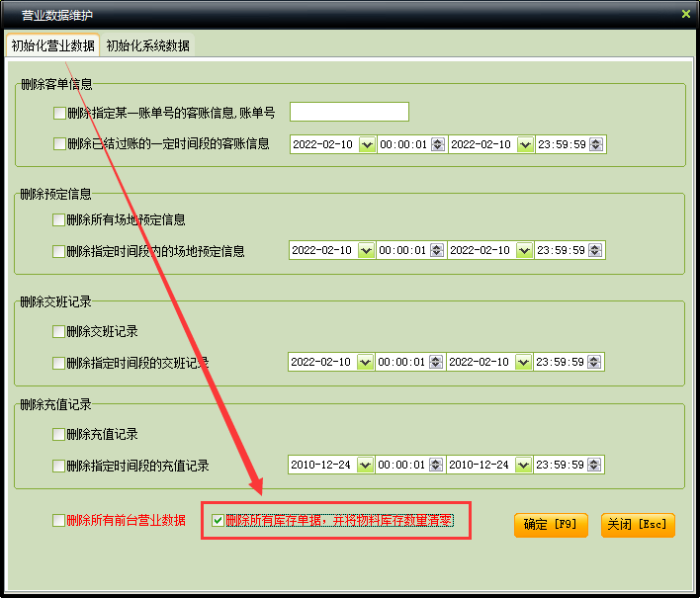Viewport: 700px width, 598px height.
Task: Click end time spinner in 充值记录 row
Action: tap(594, 465)
